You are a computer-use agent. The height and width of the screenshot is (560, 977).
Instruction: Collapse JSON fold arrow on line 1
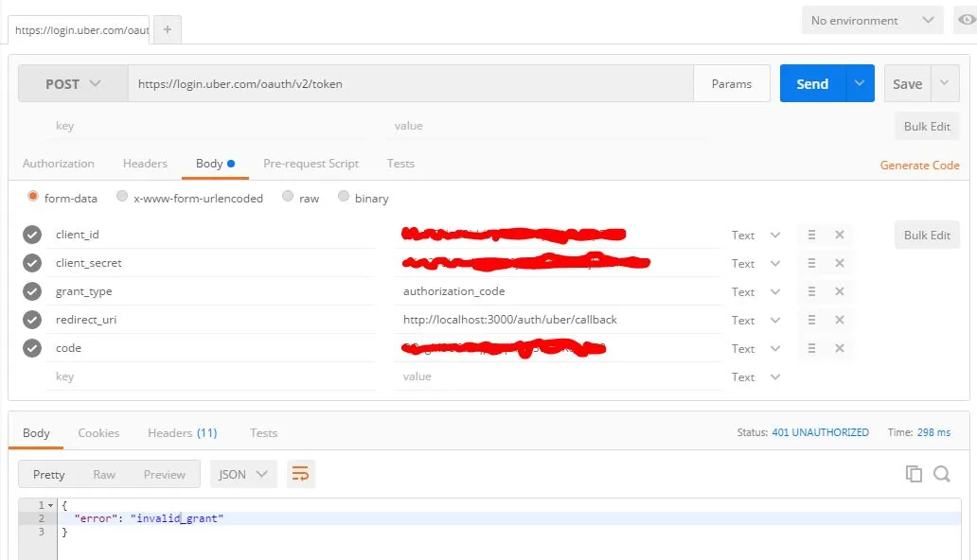pos(50,505)
